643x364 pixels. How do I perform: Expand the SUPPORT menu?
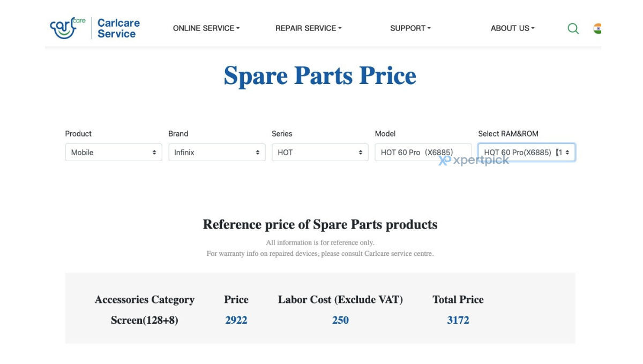coord(410,28)
